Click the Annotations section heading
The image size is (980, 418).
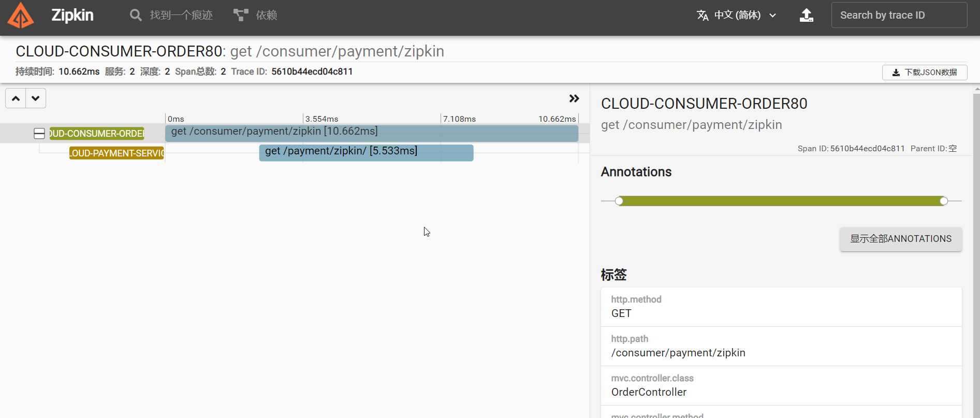tap(636, 172)
